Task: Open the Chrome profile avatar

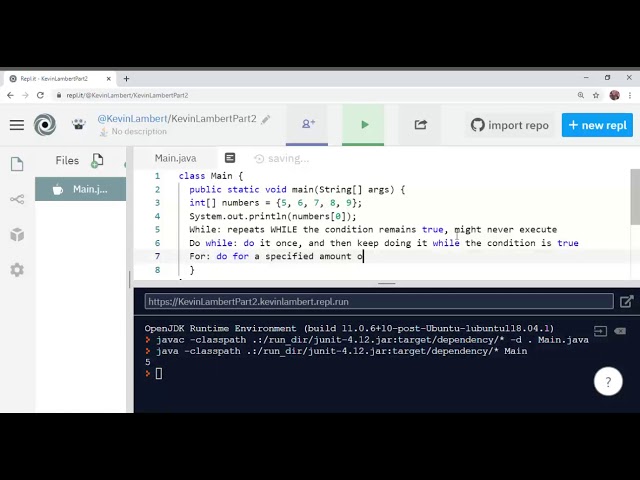Action: [x=614, y=95]
